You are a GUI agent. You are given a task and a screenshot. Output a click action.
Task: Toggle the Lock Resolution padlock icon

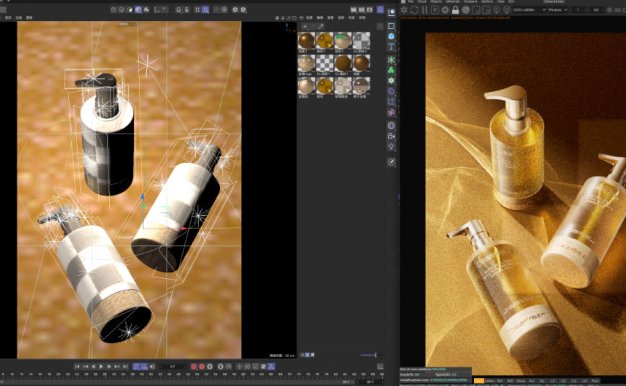455,10
